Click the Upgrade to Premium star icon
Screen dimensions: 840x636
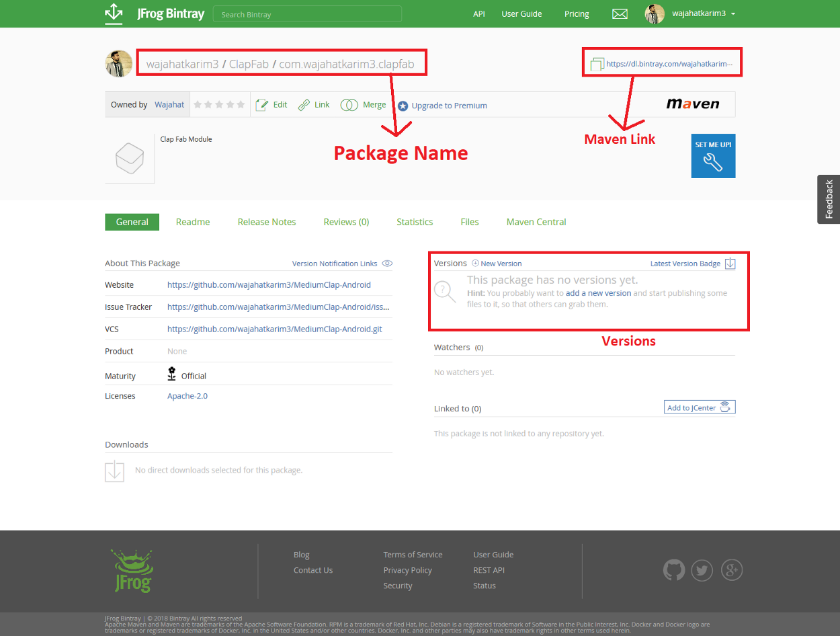point(403,106)
